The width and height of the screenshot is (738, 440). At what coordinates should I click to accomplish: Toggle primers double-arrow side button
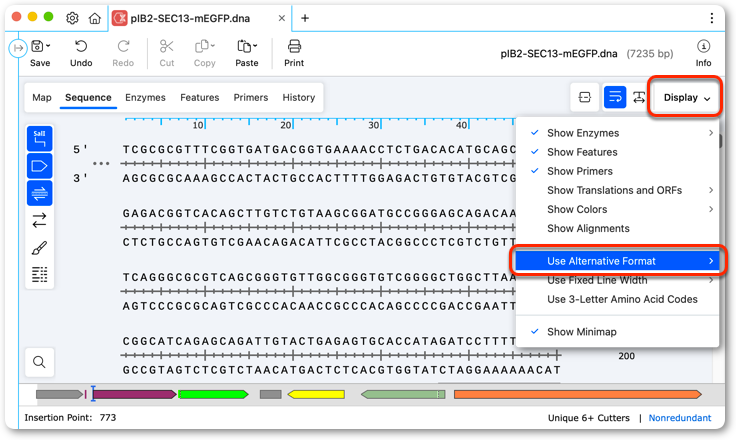click(x=40, y=193)
